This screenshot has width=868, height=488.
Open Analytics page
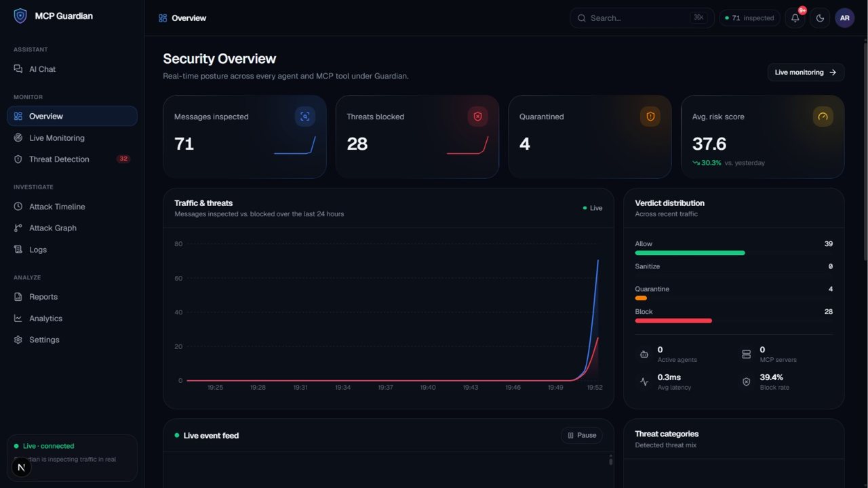click(x=72, y=319)
